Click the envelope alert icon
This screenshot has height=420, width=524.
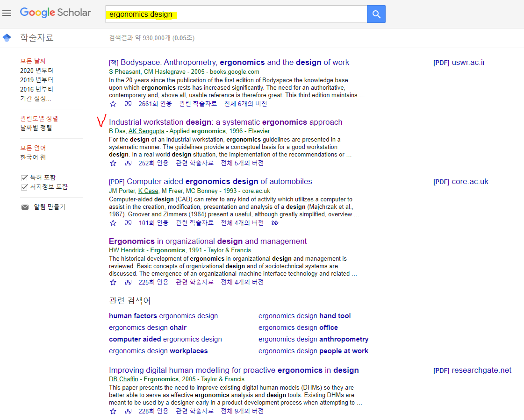[x=25, y=207]
